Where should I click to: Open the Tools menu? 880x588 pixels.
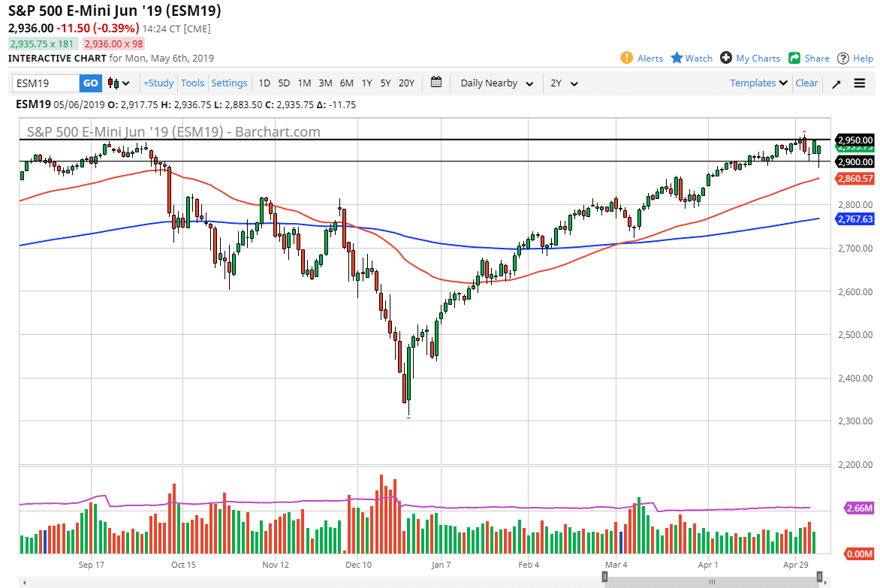192,83
